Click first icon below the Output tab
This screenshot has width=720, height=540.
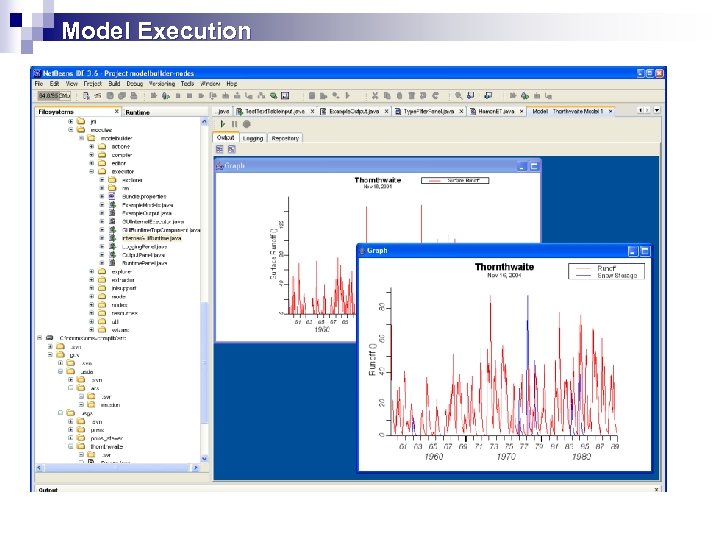click(219, 149)
